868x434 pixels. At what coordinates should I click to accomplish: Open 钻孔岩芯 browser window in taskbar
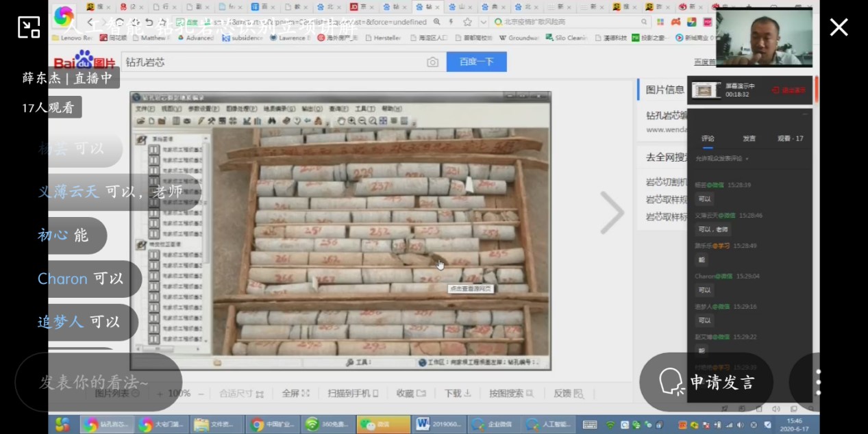(x=108, y=424)
